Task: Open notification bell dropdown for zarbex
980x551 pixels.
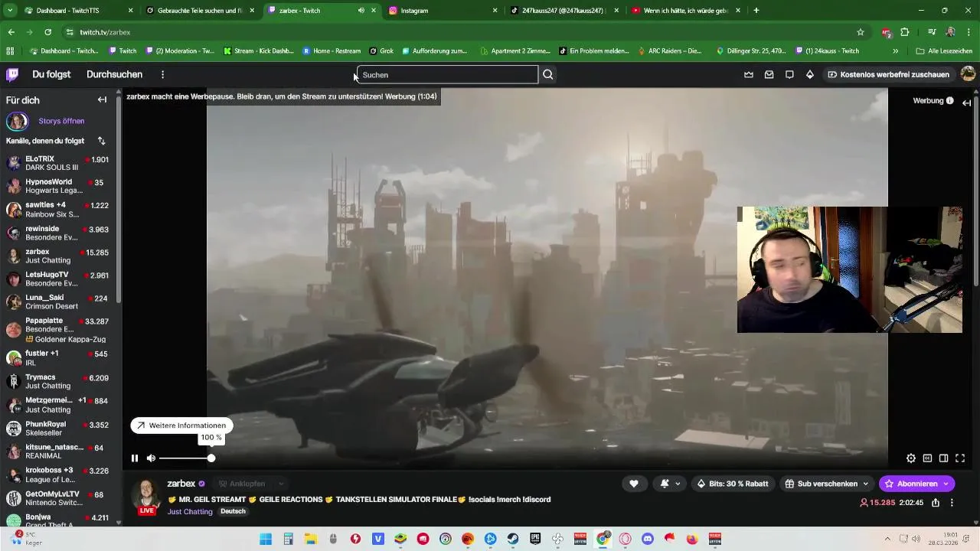Action: click(669, 484)
